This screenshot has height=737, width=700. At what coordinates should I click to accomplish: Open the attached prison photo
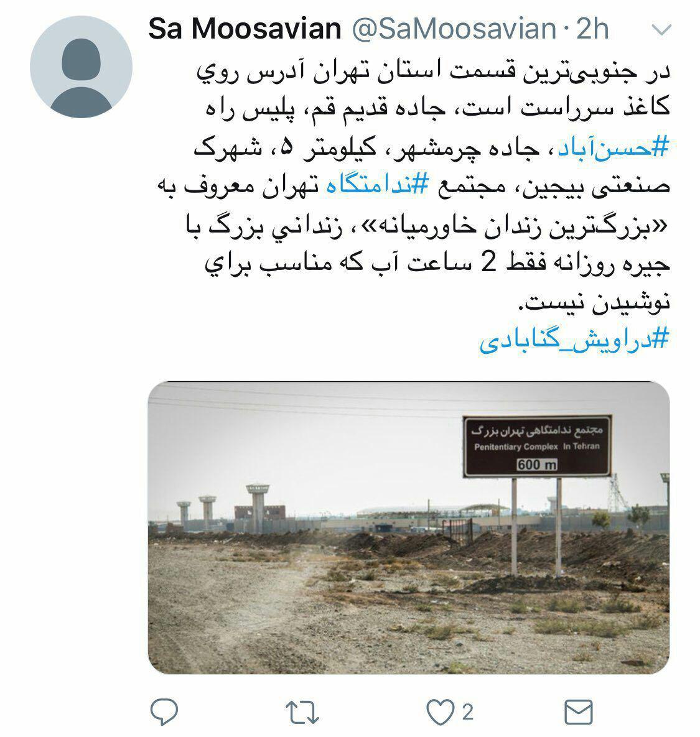point(409,527)
